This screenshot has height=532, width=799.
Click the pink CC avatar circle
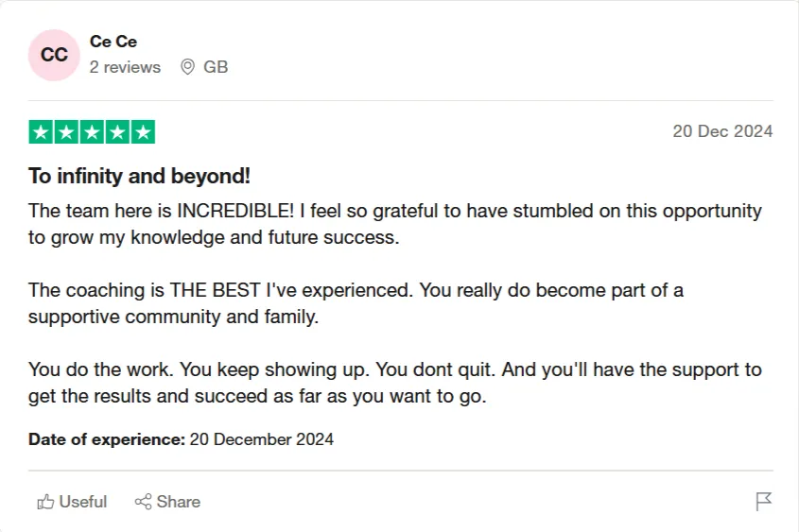pyautogui.click(x=54, y=55)
